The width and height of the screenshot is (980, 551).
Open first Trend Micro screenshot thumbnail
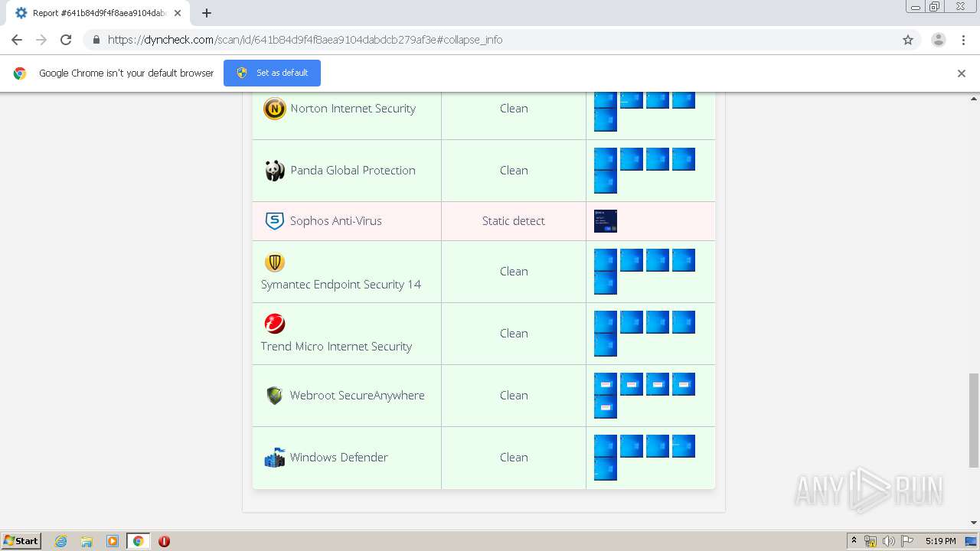tap(606, 322)
